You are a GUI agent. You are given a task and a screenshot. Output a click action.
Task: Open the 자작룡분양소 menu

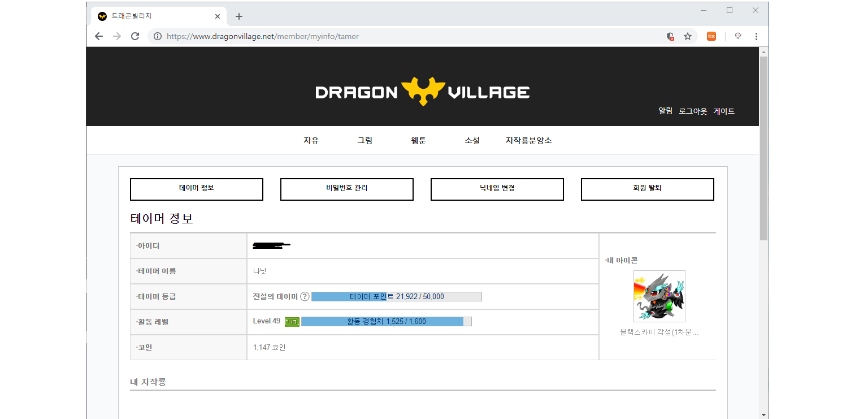pyautogui.click(x=528, y=141)
